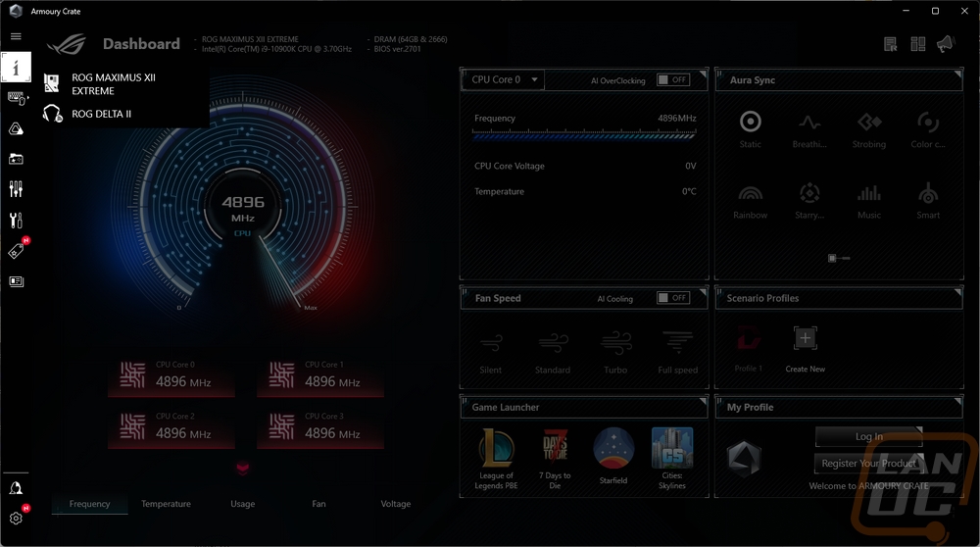Toggle the AI Cooling switch

673,298
